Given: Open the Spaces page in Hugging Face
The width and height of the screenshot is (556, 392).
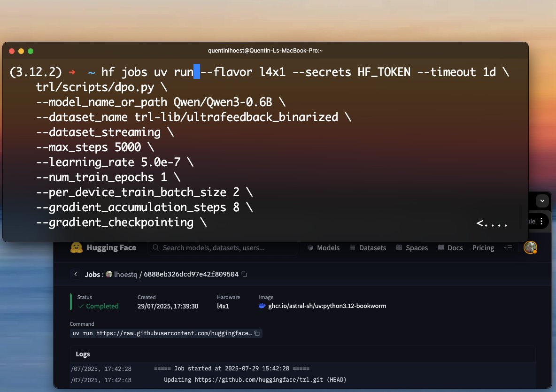Looking at the screenshot, I should [412, 248].
